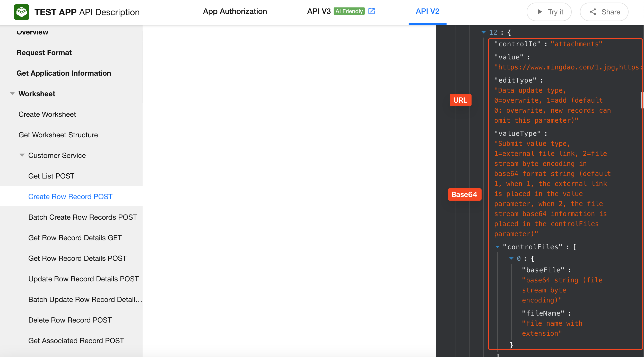Image resolution: width=644 pixels, height=357 pixels.
Task: Open Batch Create Row Records POST
Action: coord(82,217)
